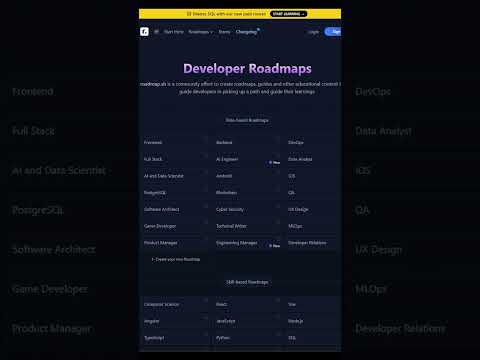Click the Skill-based Roadmaps heading label

(x=247, y=282)
